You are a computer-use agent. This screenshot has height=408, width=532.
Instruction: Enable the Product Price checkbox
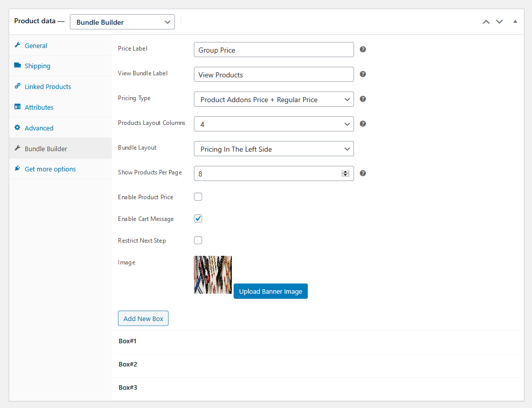[x=198, y=197]
